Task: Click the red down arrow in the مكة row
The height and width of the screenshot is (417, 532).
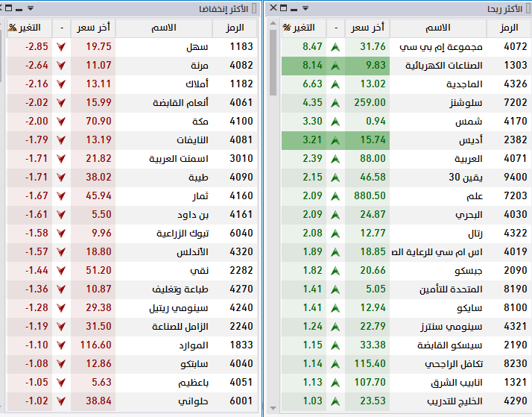Action: [61, 122]
